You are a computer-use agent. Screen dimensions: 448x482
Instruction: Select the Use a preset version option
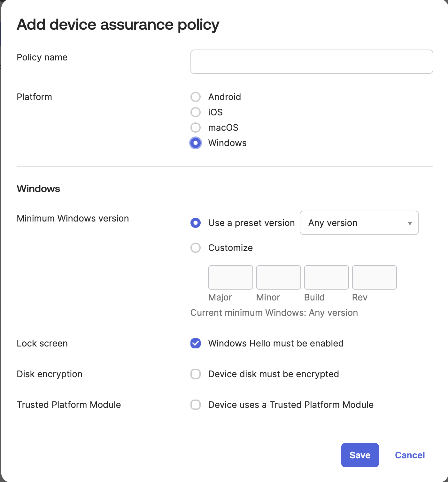tap(196, 223)
